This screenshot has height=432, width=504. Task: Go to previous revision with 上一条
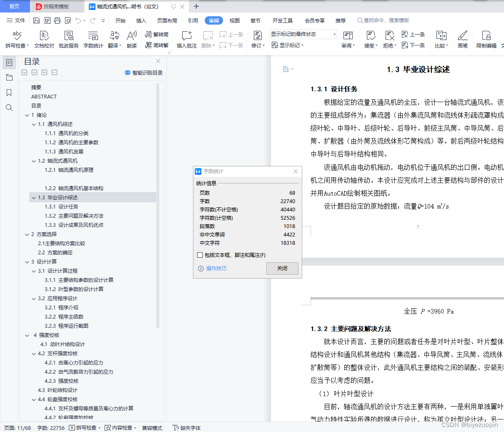pos(413,35)
